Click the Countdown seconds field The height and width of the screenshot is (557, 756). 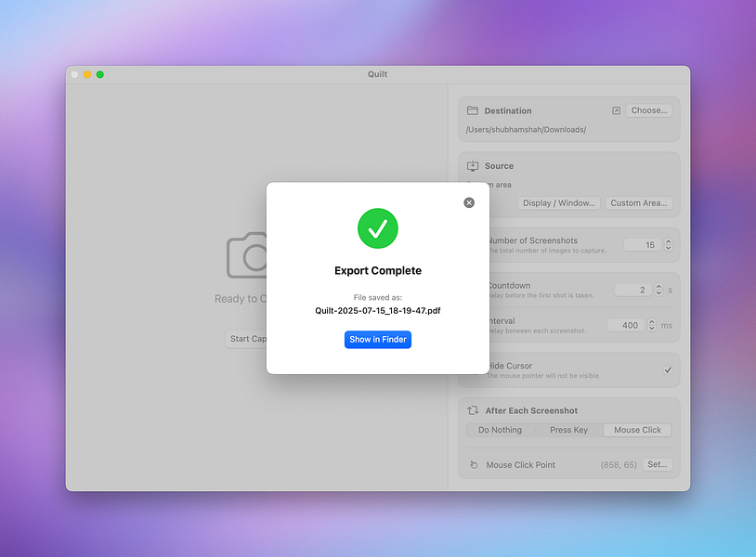click(x=633, y=290)
